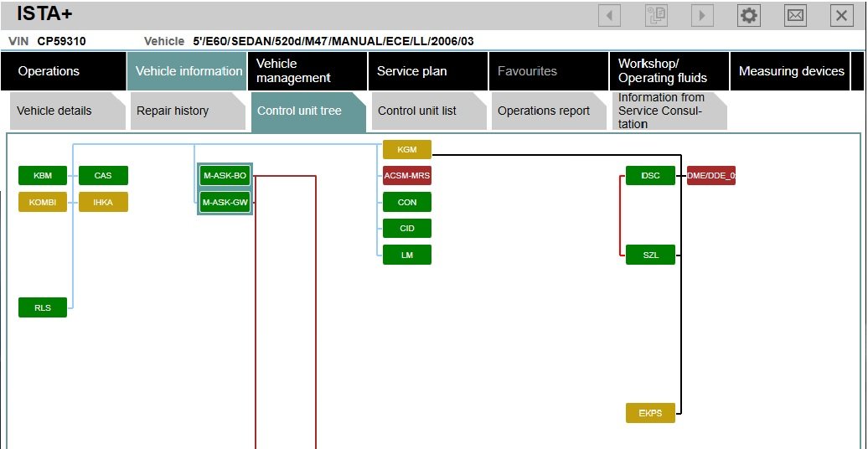The width and height of the screenshot is (868, 449).
Task: Click the document copy icon in header
Action: pyautogui.click(x=656, y=15)
